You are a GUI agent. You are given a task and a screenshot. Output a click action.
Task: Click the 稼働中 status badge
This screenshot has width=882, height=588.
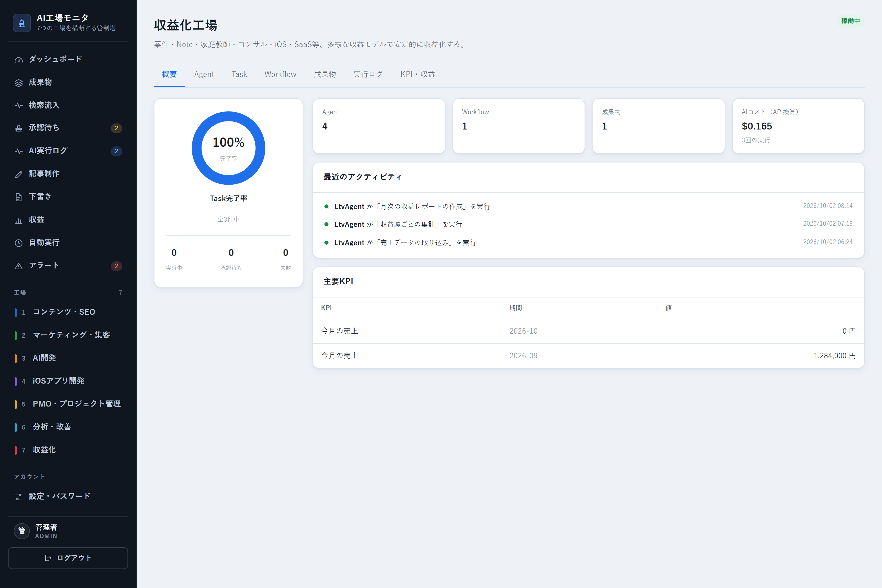[850, 21]
